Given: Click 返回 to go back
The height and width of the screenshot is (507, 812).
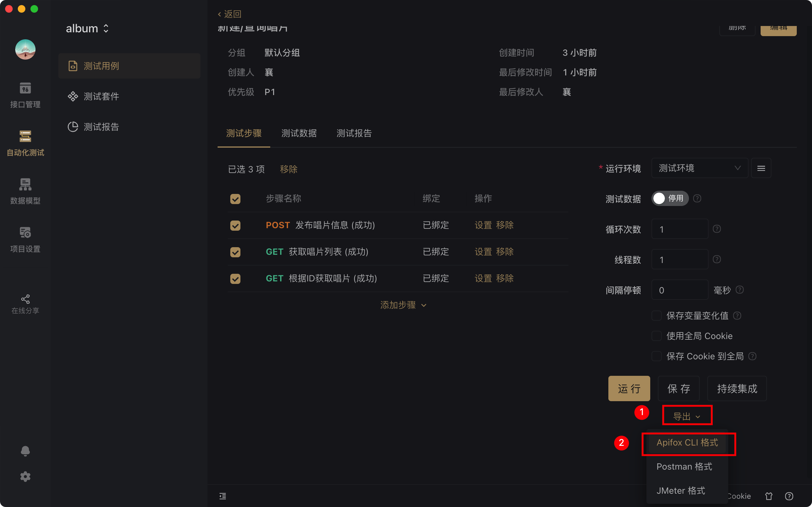Looking at the screenshot, I should pos(230,14).
